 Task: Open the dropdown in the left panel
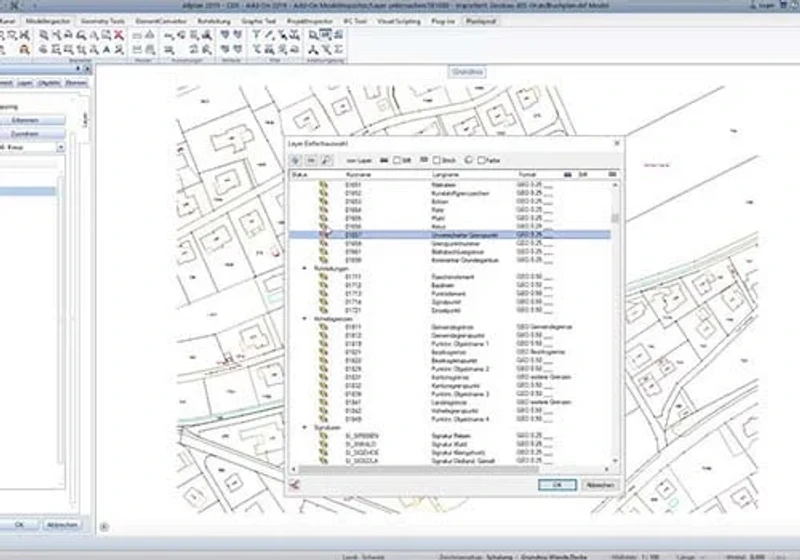pos(60,147)
